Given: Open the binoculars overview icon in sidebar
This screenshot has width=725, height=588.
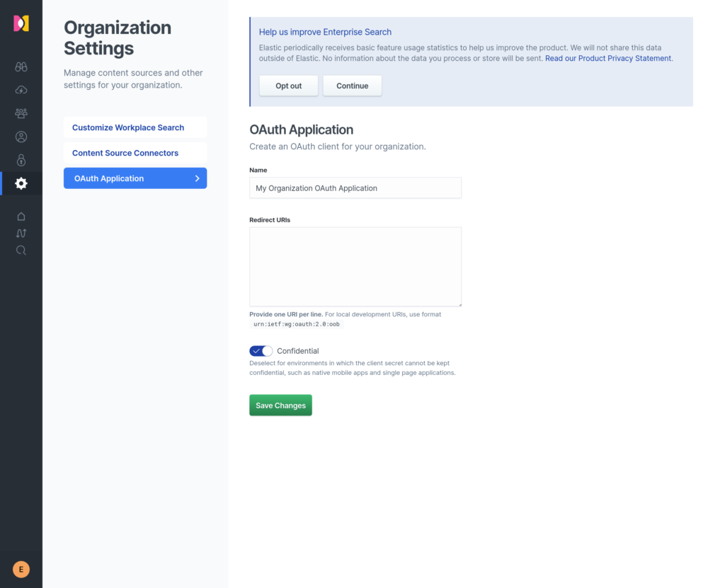Looking at the screenshot, I should pyautogui.click(x=21, y=67).
